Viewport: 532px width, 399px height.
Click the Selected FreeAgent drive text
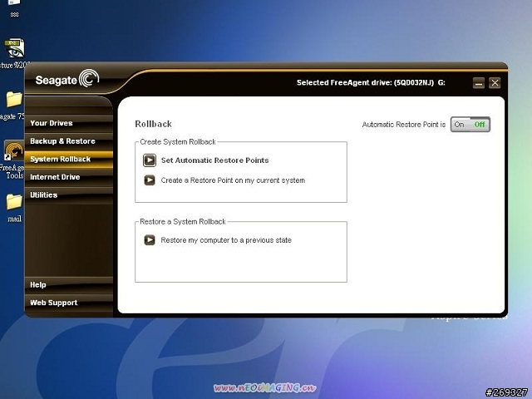pyautogui.click(x=371, y=82)
